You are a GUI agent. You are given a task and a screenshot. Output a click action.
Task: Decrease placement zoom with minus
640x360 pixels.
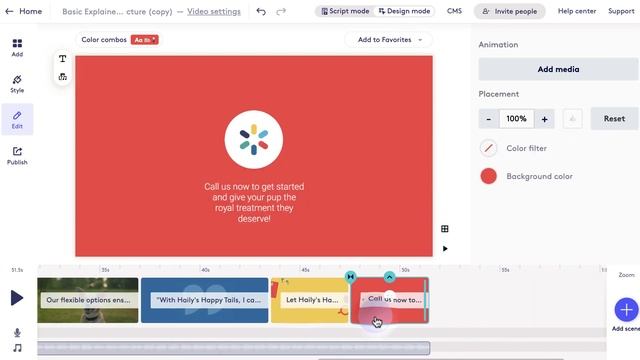(x=489, y=119)
